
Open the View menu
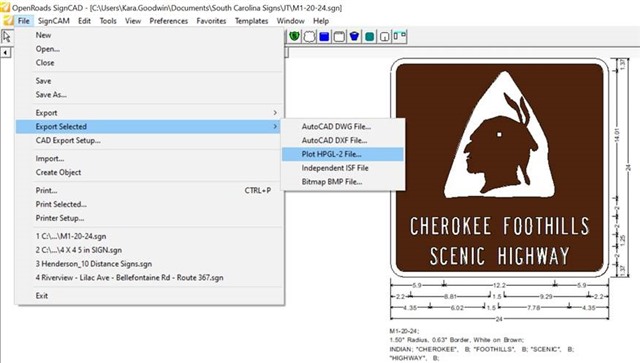coord(133,21)
